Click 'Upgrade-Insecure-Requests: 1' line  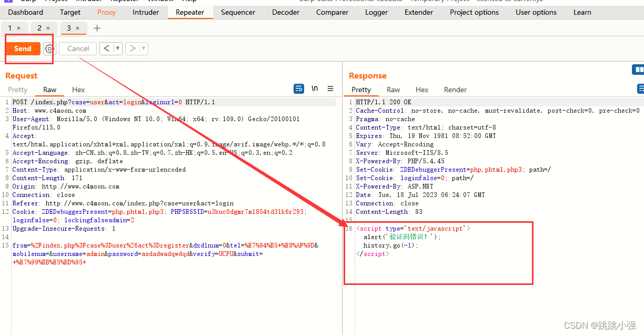64,229
